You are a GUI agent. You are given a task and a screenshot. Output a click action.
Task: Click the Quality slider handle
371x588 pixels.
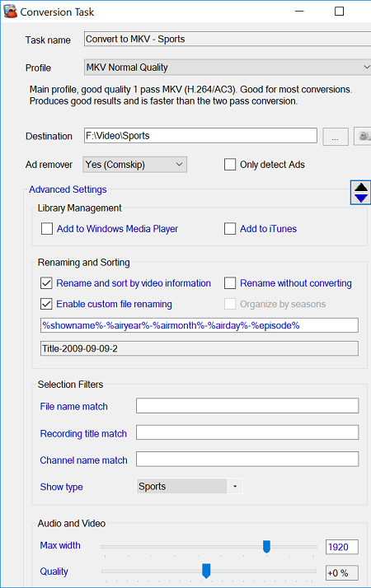(x=206, y=571)
